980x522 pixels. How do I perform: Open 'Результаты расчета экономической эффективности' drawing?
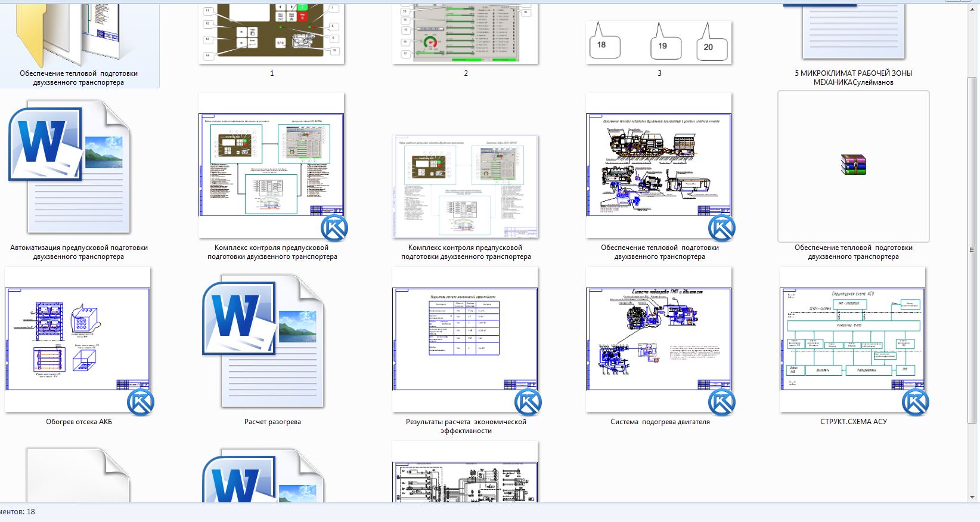[x=466, y=340]
